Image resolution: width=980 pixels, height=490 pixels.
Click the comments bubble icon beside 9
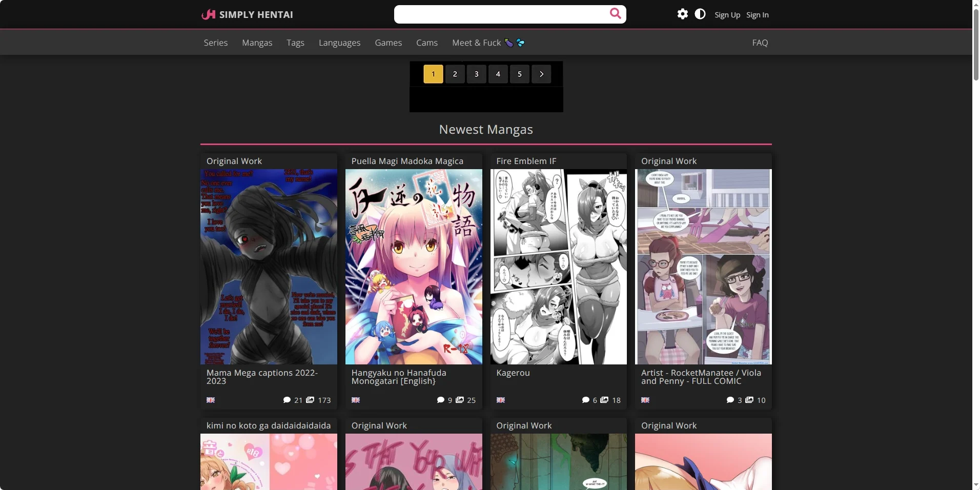pyautogui.click(x=440, y=400)
